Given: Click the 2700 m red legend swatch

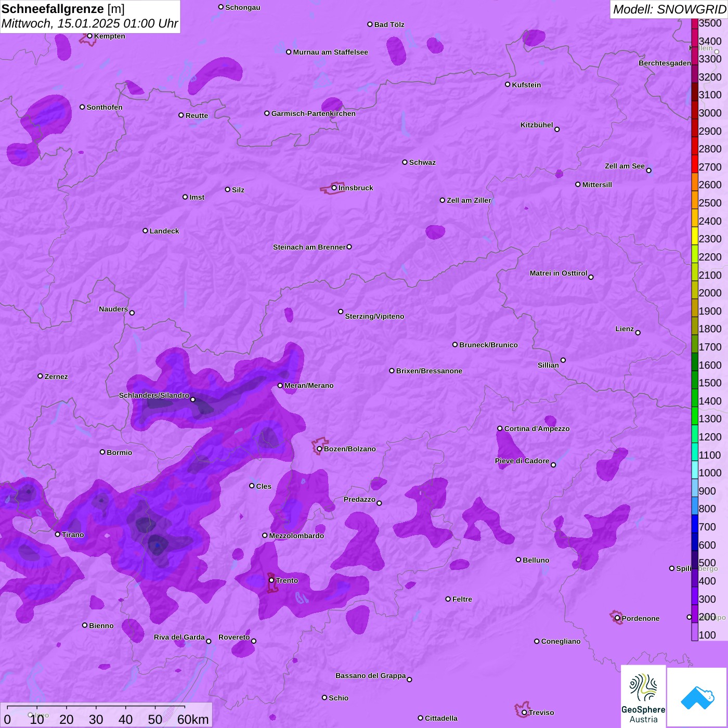Looking at the screenshot, I should click(x=695, y=164).
